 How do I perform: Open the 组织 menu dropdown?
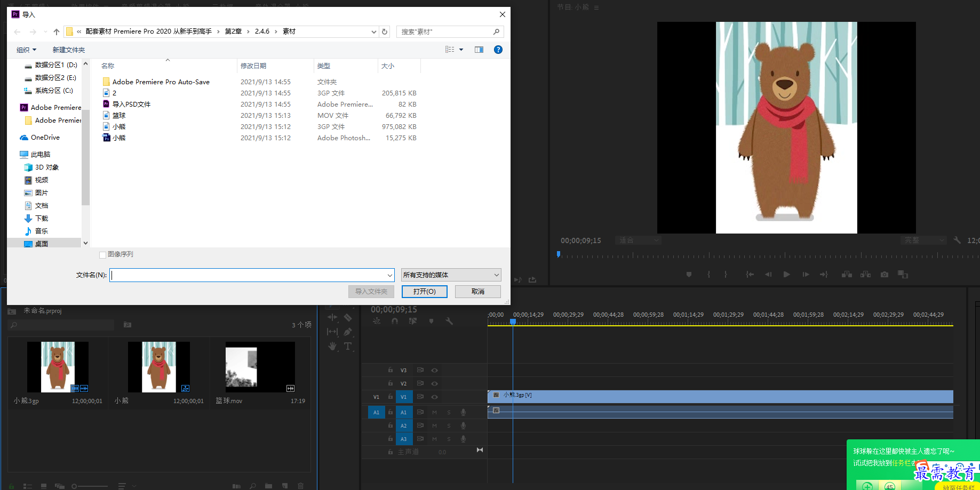[26, 50]
